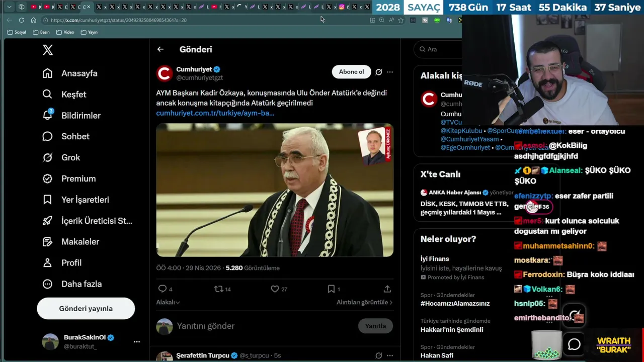Open Yer İşaretleri bookmarks
The image size is (644, 362).
click(x=75, y=200)
